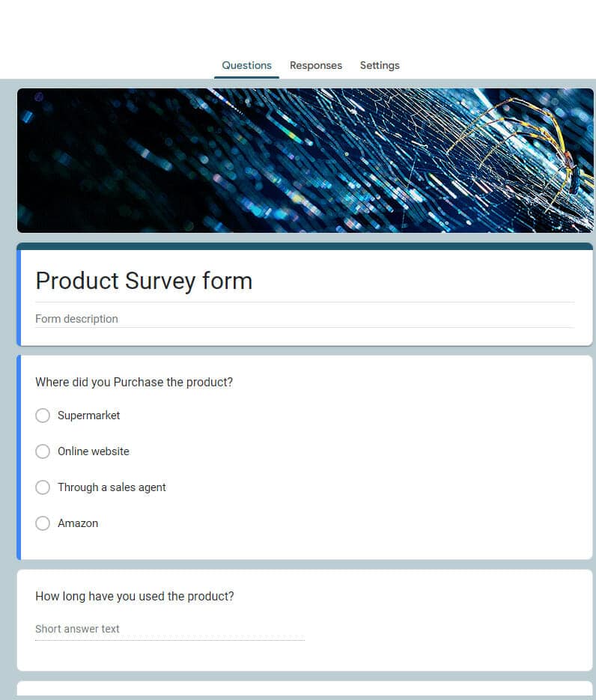Image resolution: width=596 pixels, height=700 pixels.
Task: Select the partially visible question card at bottom
Action: pyautogui.click(x=305, y=690)
